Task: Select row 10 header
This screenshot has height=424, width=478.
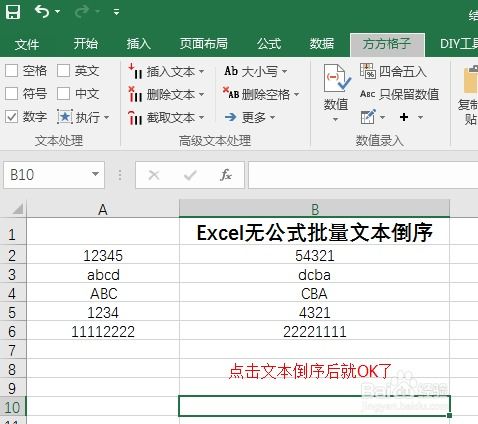Action: pos(12,407)
